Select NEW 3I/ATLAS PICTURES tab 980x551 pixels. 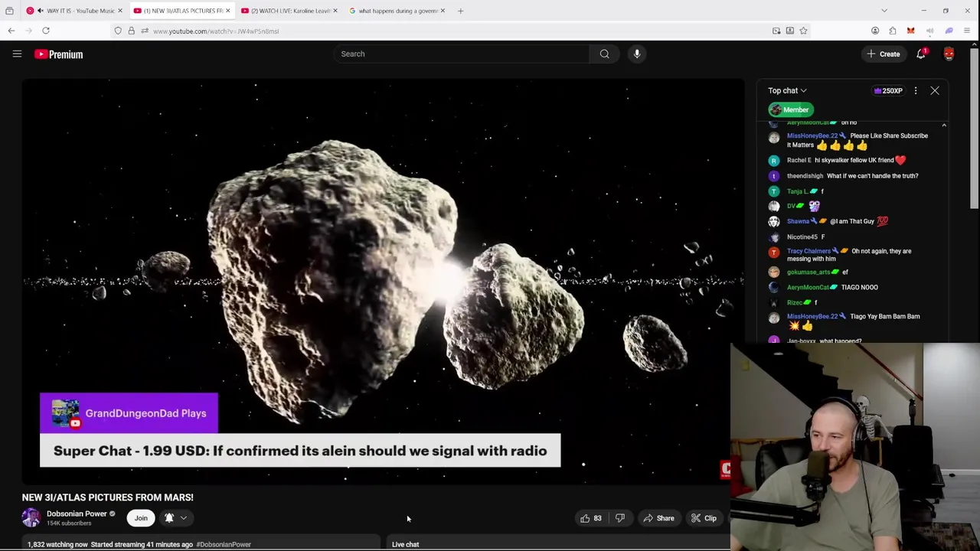181,11
